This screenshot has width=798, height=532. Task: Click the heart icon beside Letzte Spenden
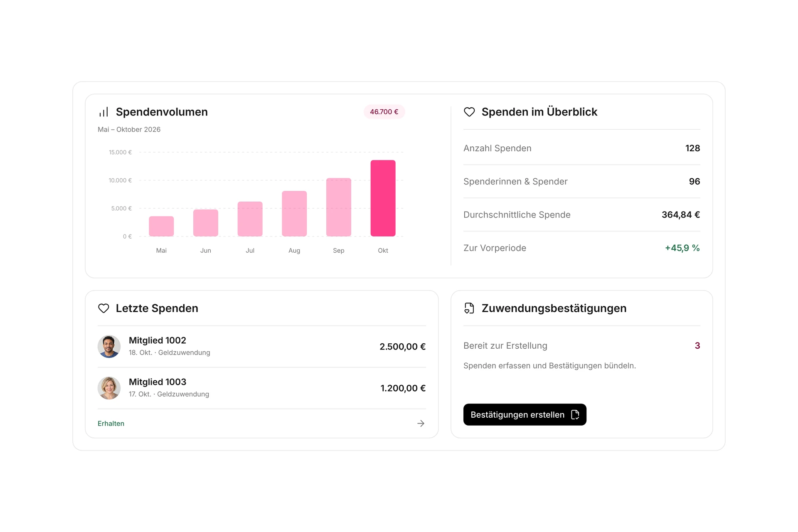[103, 308]
